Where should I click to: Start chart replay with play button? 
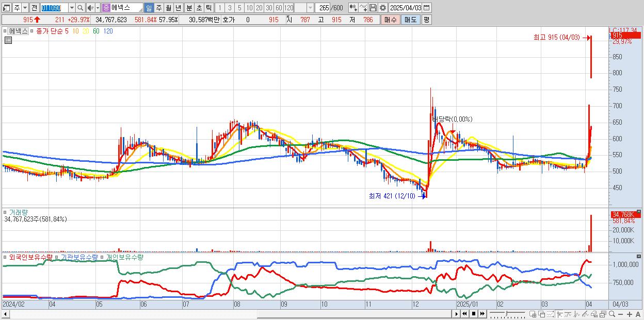456,314
